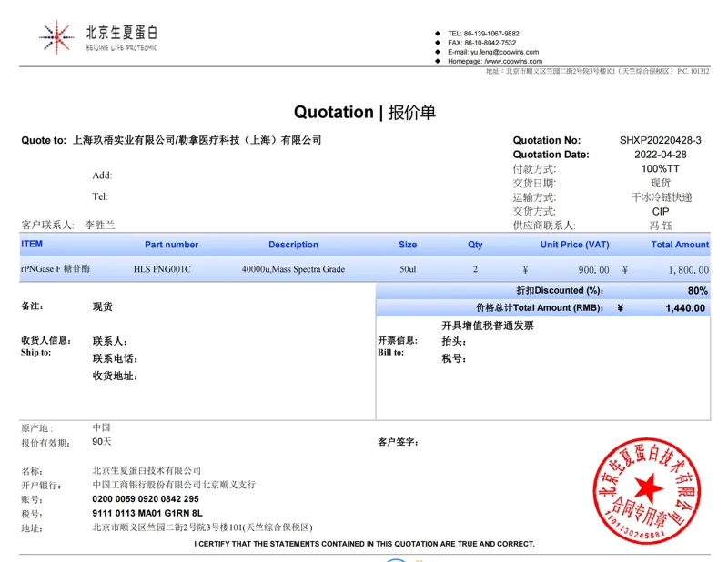The image size is (728, 562).
Task: Click the discount value 80%
Action: pyautogui.click(x=697, y=291)
